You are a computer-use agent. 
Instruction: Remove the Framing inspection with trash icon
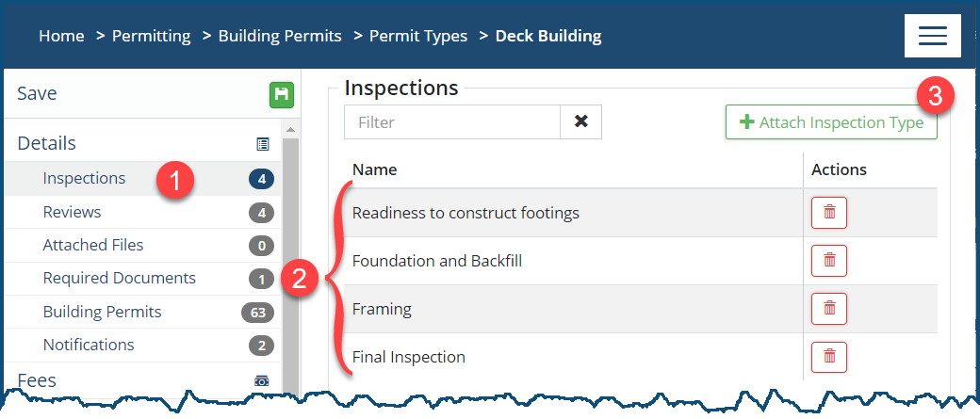[x=829, y=308]
